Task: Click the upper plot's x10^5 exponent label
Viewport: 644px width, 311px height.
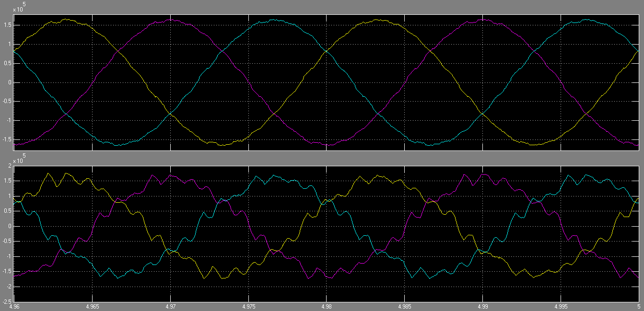Action: click(x=19, y=7)
